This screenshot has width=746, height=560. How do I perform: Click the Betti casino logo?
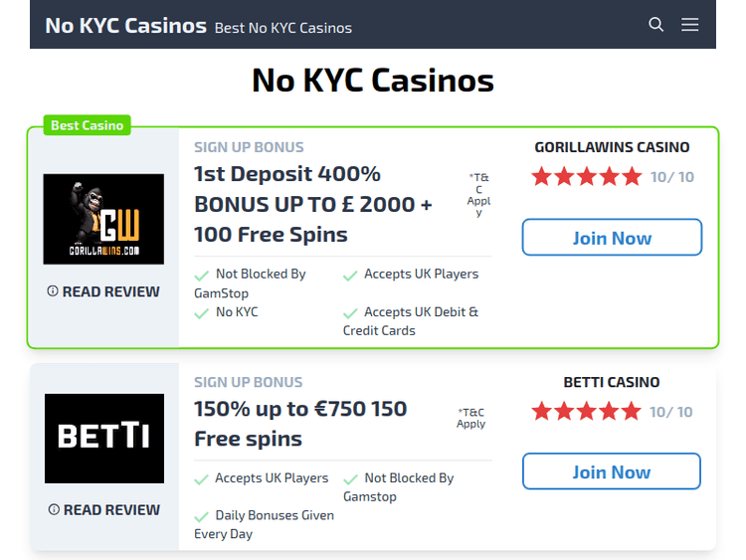pos(103,438)
